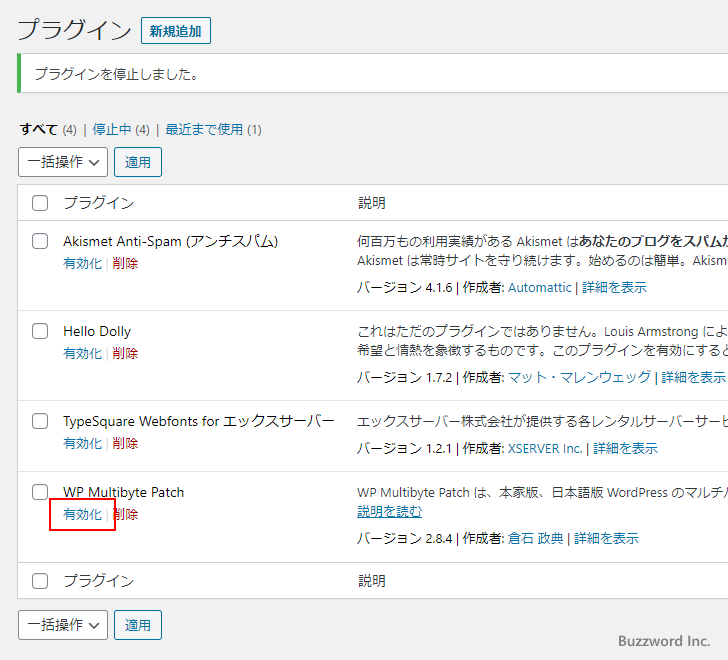Activate TypeSquare Webfonts with 有効化

coord(83,444)
